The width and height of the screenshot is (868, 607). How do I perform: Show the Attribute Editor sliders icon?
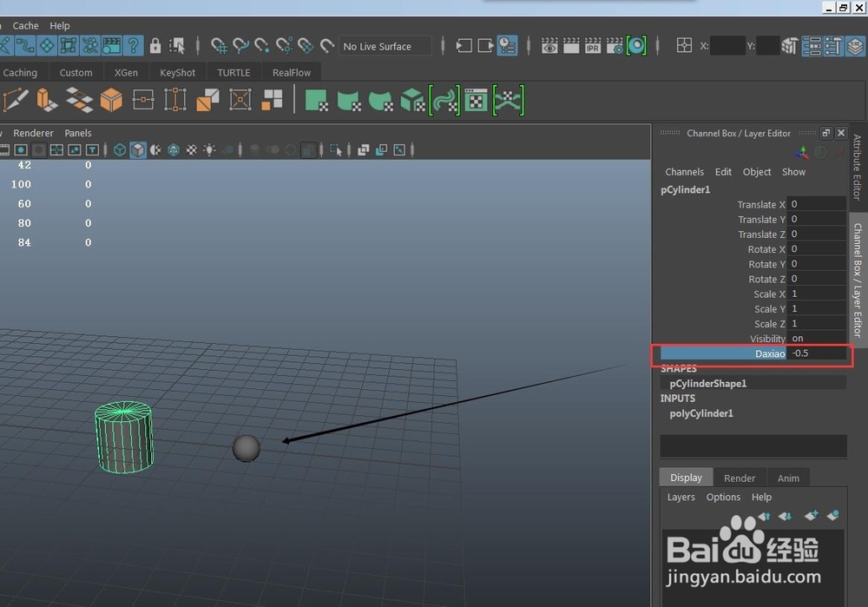[812, 46]
